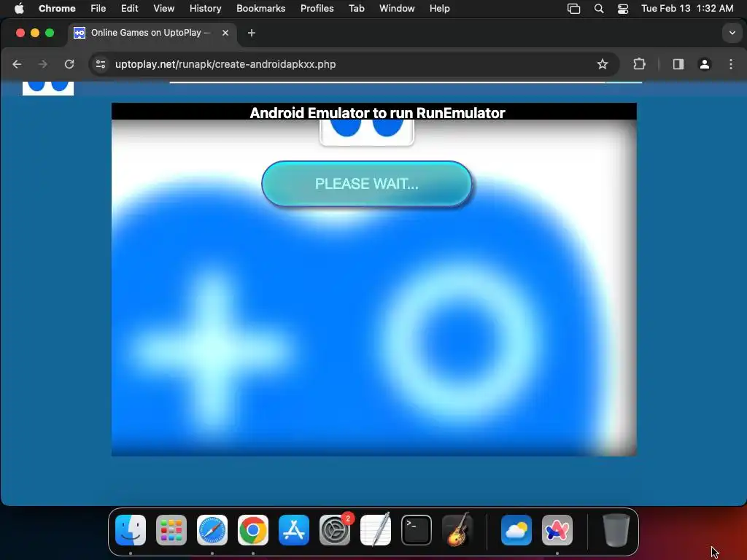The height and width of the screenshot is (560, 747).
Task: Open the Chrome profile avatar
Action: 705,64
